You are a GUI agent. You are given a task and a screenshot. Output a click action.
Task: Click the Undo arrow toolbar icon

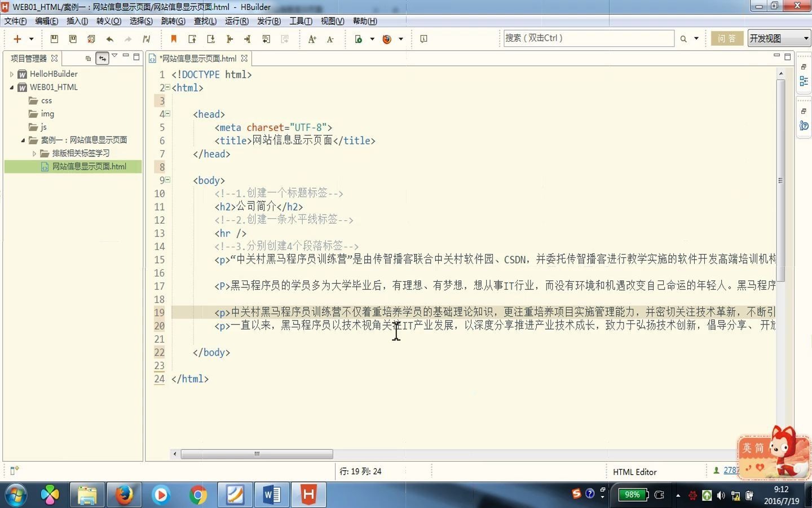pos(109,39)
